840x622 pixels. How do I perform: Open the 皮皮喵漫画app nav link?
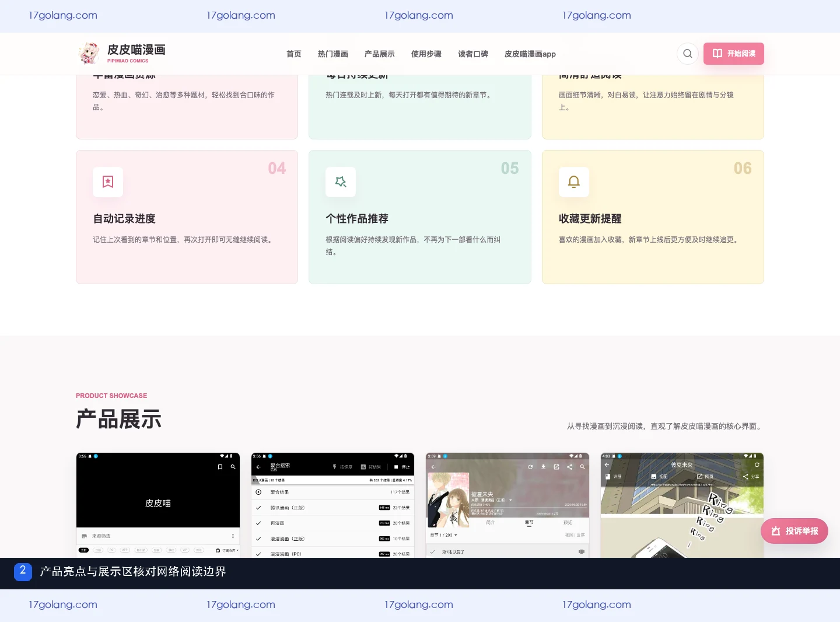[530, 54]
